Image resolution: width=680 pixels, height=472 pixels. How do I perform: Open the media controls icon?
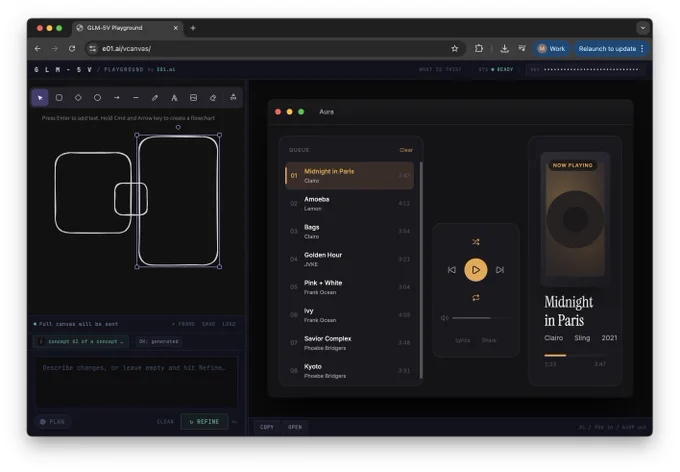(522, 49)
